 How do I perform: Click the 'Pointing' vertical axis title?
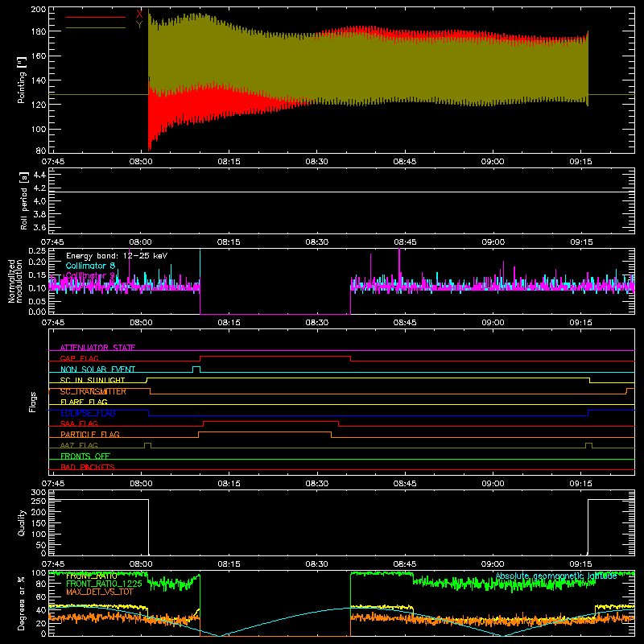22,80
